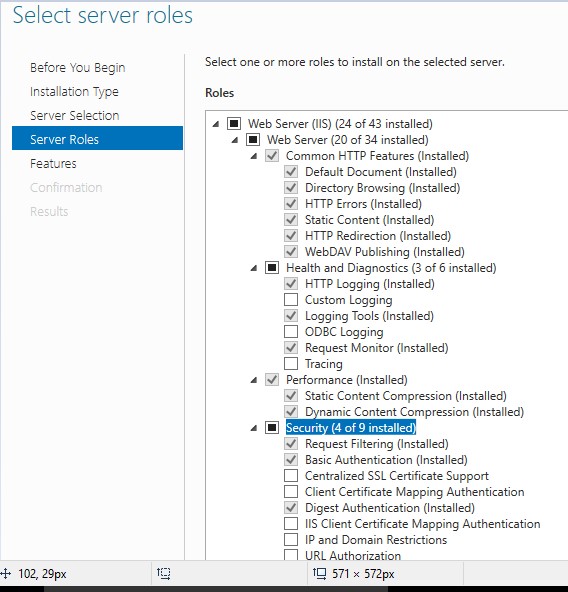Collapse the Health and Diagnostics arrow

coord(254,268)
